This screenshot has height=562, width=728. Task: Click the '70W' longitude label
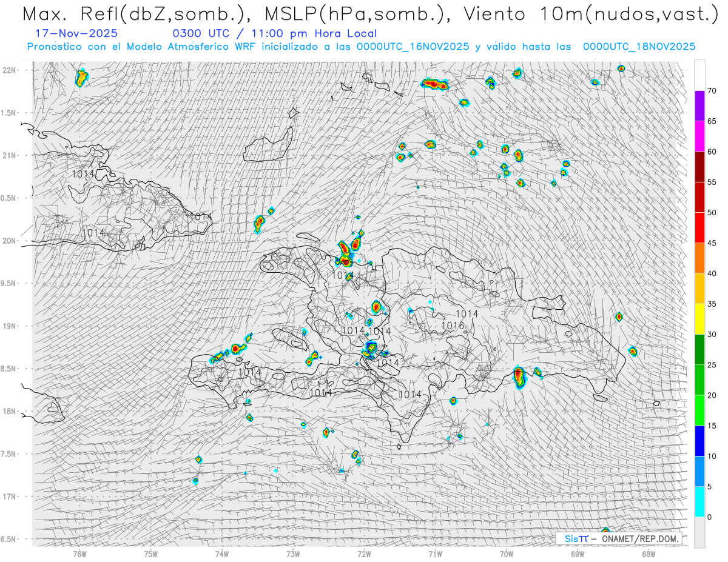[x=506, y=554]
